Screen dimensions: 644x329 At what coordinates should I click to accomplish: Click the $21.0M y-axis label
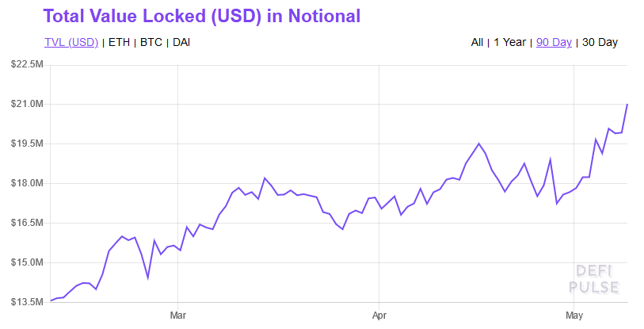[28, 104]
